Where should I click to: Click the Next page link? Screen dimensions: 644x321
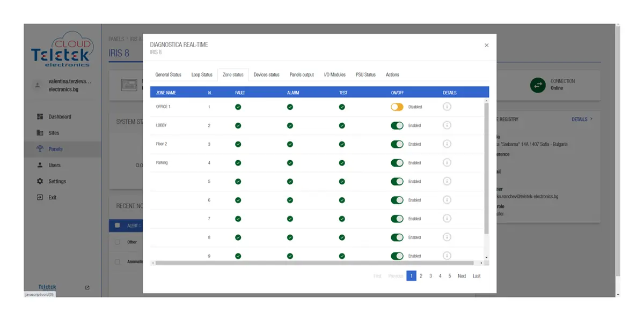click(x=462, y=276)
